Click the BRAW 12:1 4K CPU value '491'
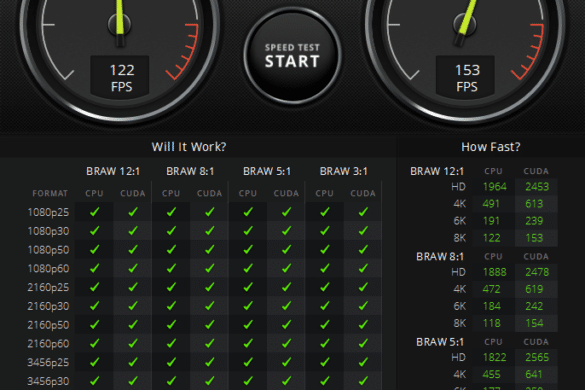 (491, 204)
